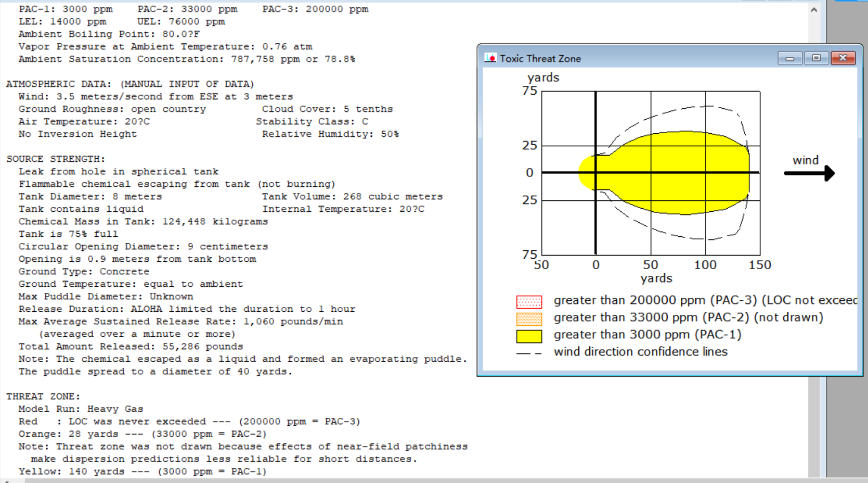
Task: Click 'Wind: 3.5 meters/second from ESE' line
Action: pyautogui.click(x=156, y=97)
